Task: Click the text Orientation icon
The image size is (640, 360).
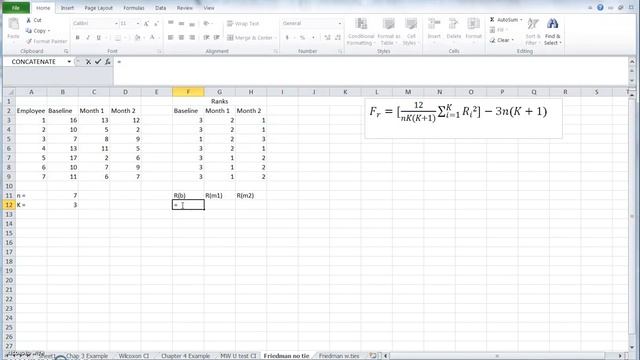Action: 207,24
